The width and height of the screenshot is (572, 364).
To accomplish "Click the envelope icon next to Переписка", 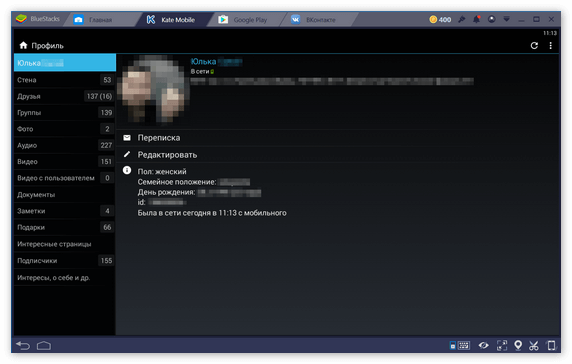I will point(127,138).
